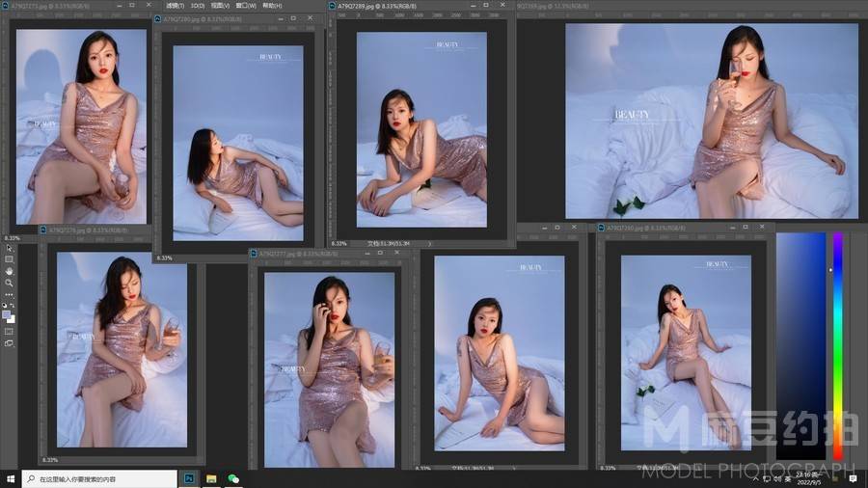Close the A79Q7277.jpg document window
The image size is (868, 488).
pyautogui.click(x=397, y=254)
